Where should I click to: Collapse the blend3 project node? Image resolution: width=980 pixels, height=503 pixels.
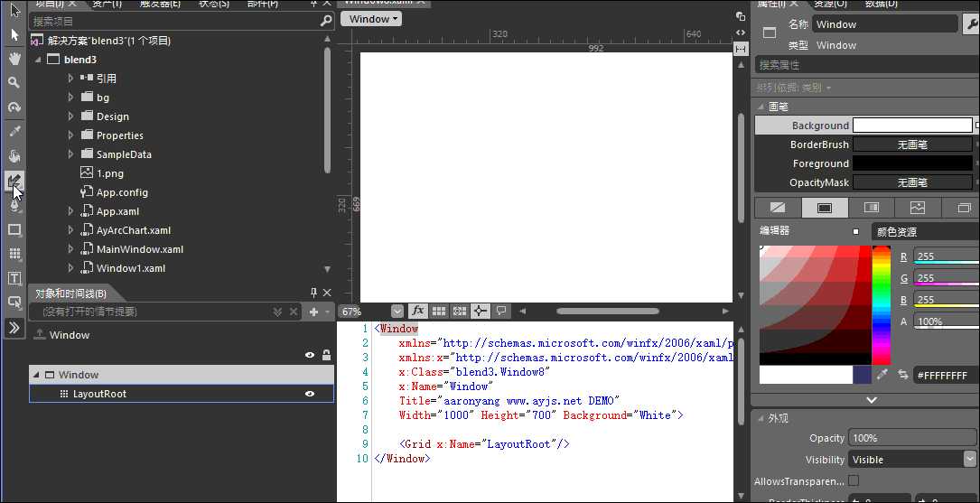tap(38, 60)
